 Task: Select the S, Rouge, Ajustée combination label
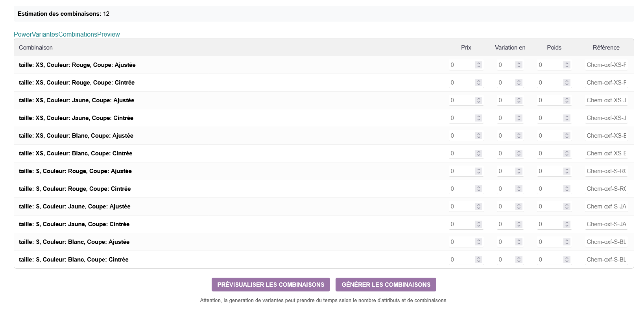coord(75,171)
